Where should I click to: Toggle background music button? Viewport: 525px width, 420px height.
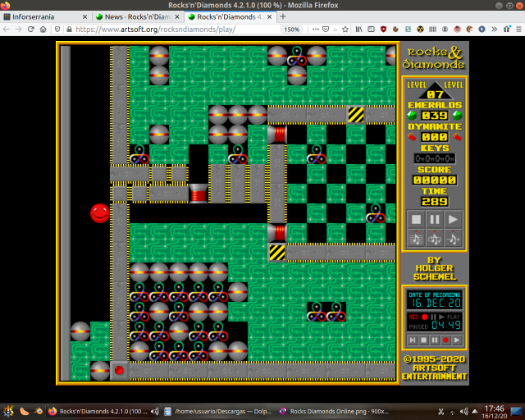416,238
